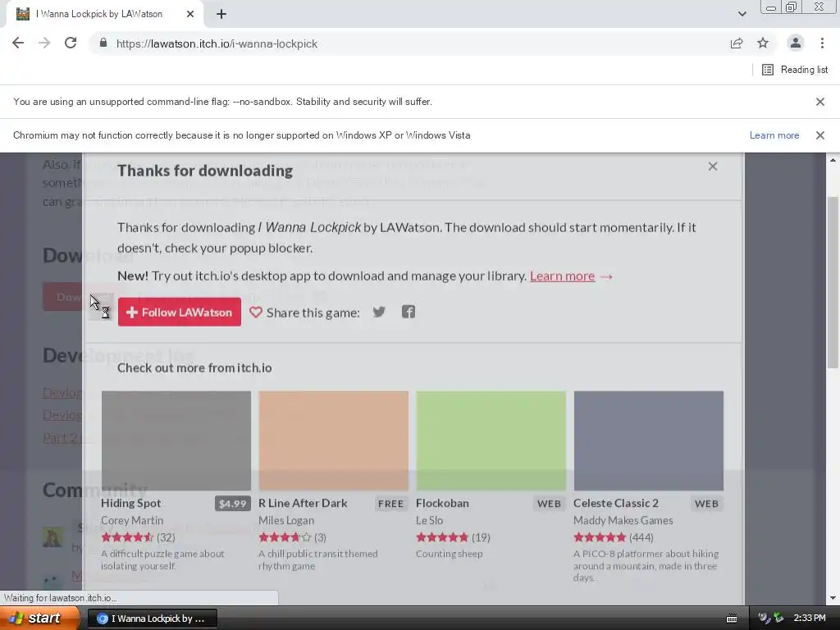
Task: Open Learn more about unsupported Chromium
Action: pyautogui.click(x=774, y=135)
